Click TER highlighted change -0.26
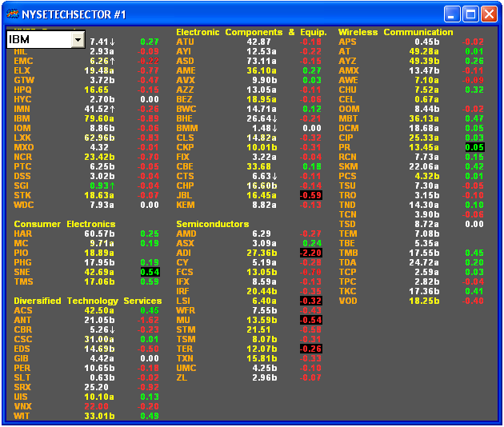Screen dimensions: 504x427 tap(311, 349)
